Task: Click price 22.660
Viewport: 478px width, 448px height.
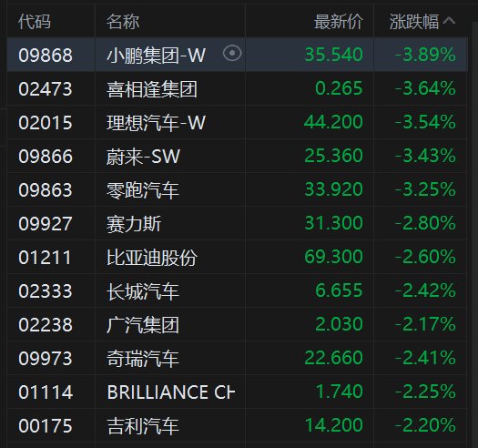Action: click(334, 358)
